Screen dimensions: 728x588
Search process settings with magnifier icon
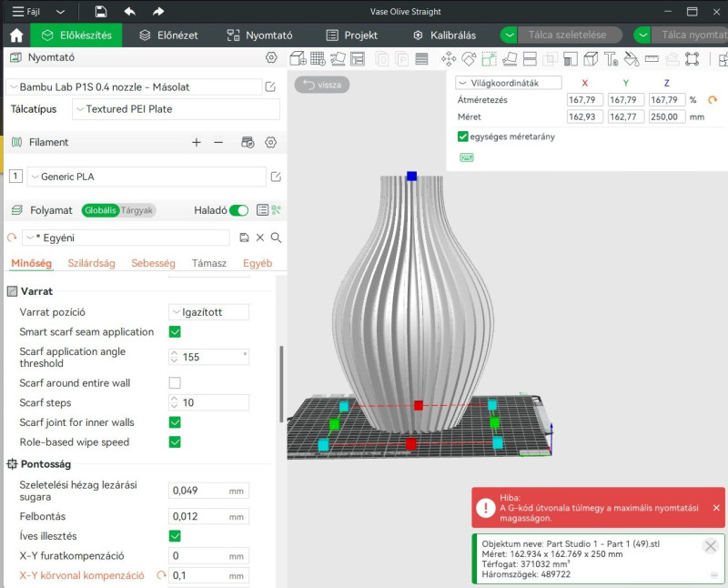[276, 238]
